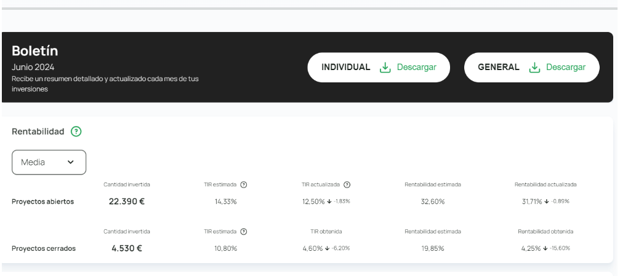This screenshot has height=276, width=644.
Task: Click the Boletín heading
Action: click(x=34, y=51)
